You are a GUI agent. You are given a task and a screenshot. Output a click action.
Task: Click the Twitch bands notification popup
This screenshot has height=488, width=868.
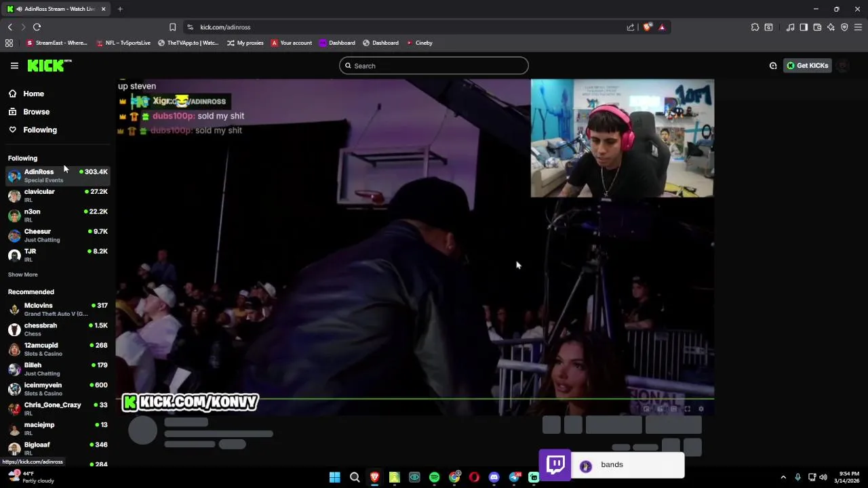612,464
